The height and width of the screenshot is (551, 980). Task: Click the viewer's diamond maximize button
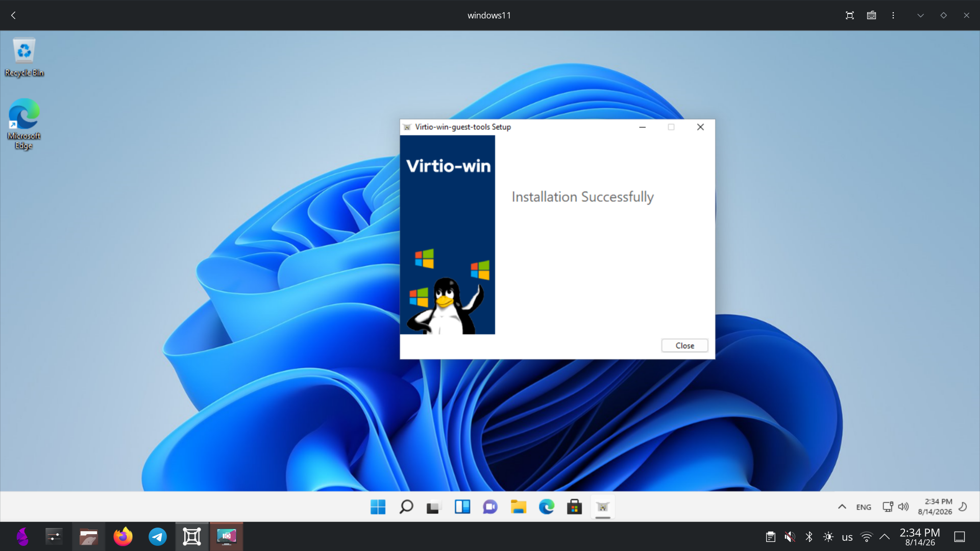pos(944,15)
